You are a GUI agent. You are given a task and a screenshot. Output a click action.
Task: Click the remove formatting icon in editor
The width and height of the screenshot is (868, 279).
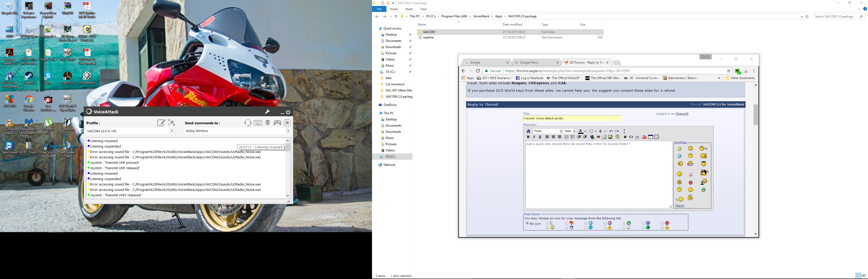click(x=528, y=131)
